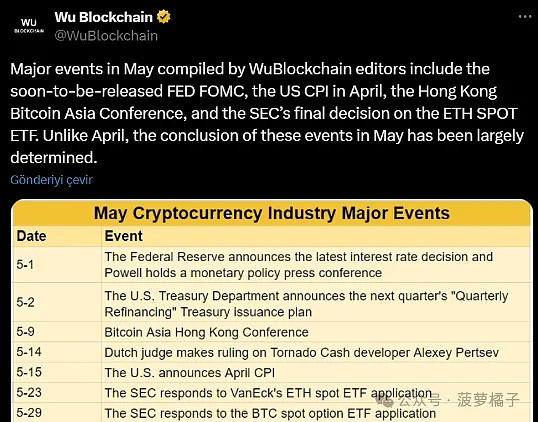Click the Wu Blockchain display name

(103, 17)
